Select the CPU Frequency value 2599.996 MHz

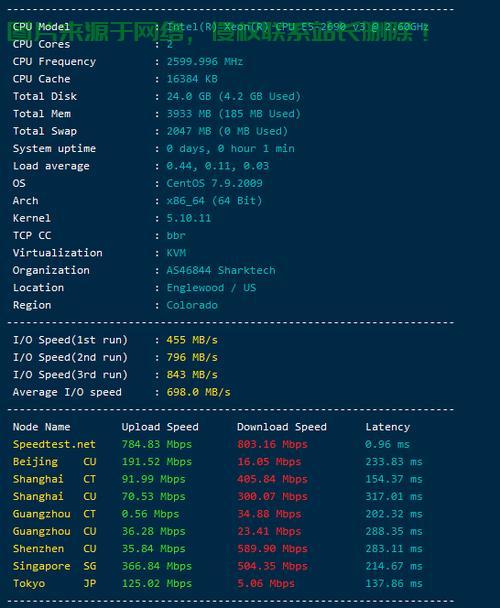tap(205, 62)
